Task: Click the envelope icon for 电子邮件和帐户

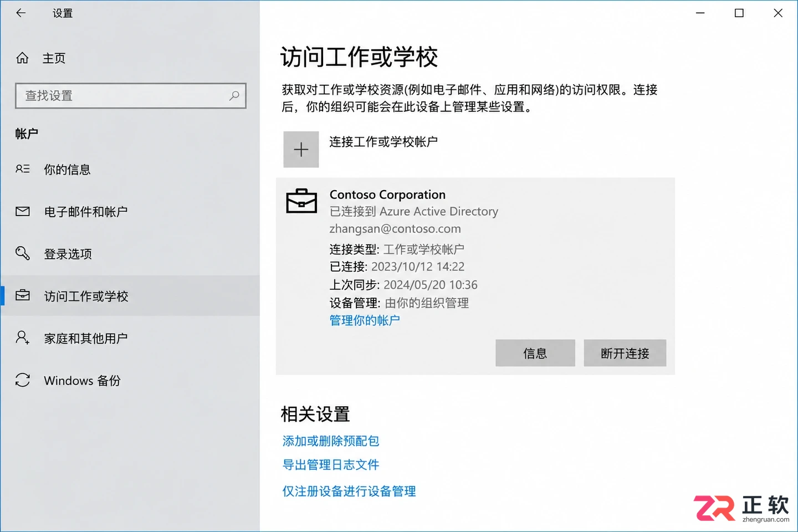Action: 23,211
